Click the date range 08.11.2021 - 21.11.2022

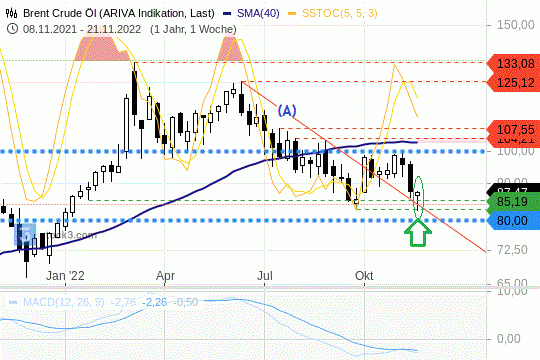coord(82,29)
